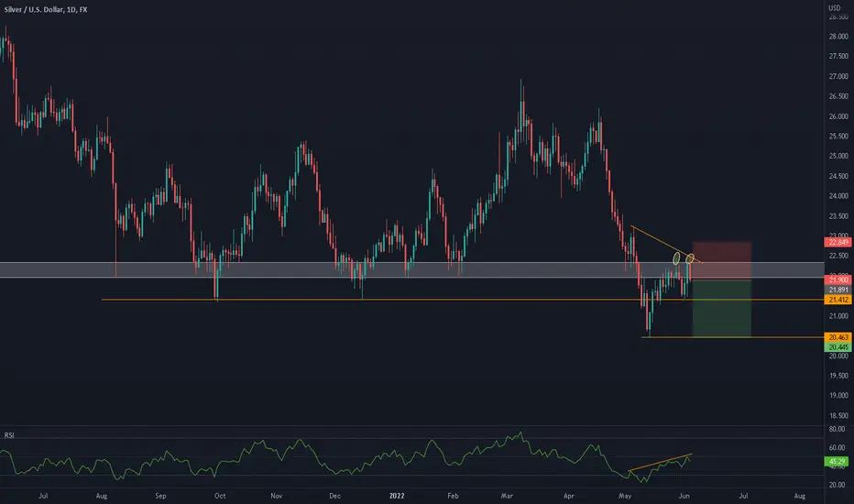Open the USD currency label on price axis

point(835,7)
